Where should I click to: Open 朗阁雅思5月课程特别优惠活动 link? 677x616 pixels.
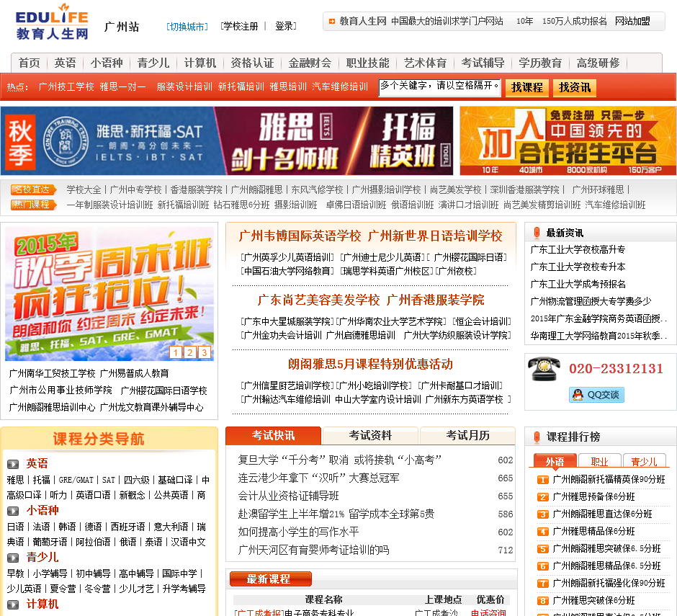coord(370,364)
